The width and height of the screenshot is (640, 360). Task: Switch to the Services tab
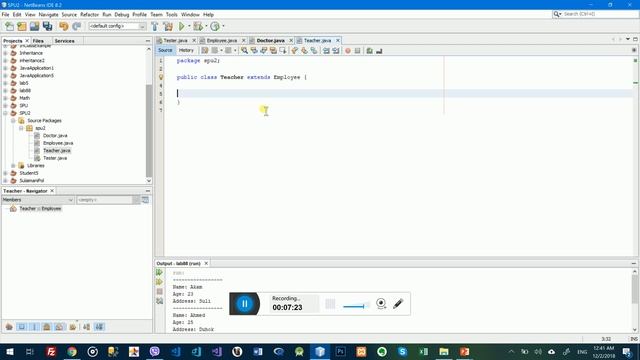(x=64, y=41)
